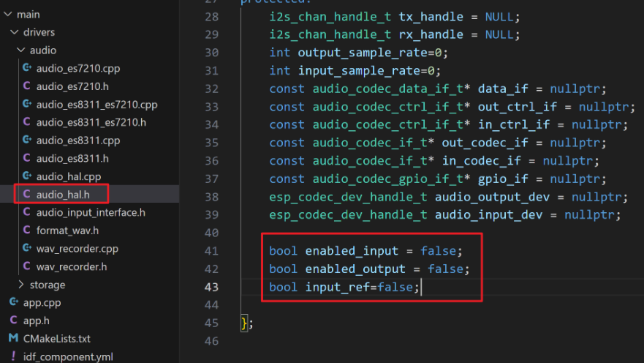This screenshot has height=363, width=644.
Task: Open audio_es7210.h file
Action: coord(72,86)
